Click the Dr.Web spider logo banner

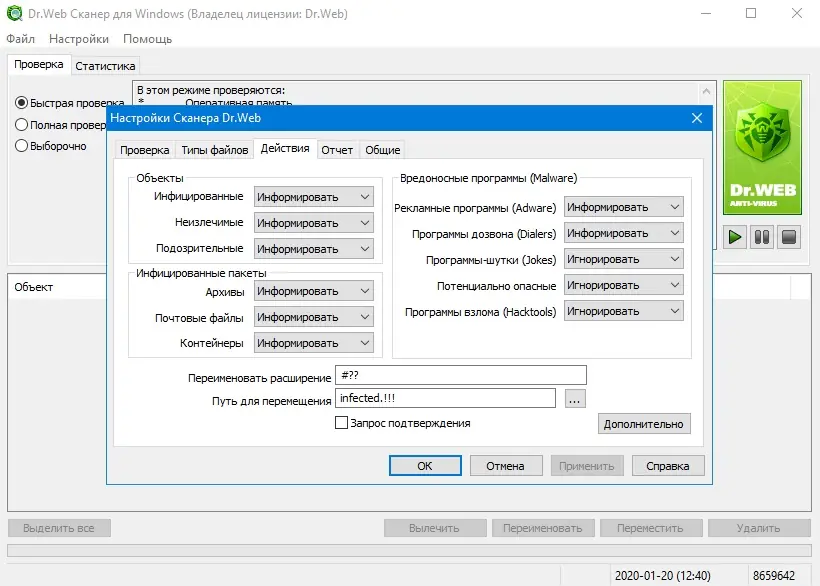[762, 147]
